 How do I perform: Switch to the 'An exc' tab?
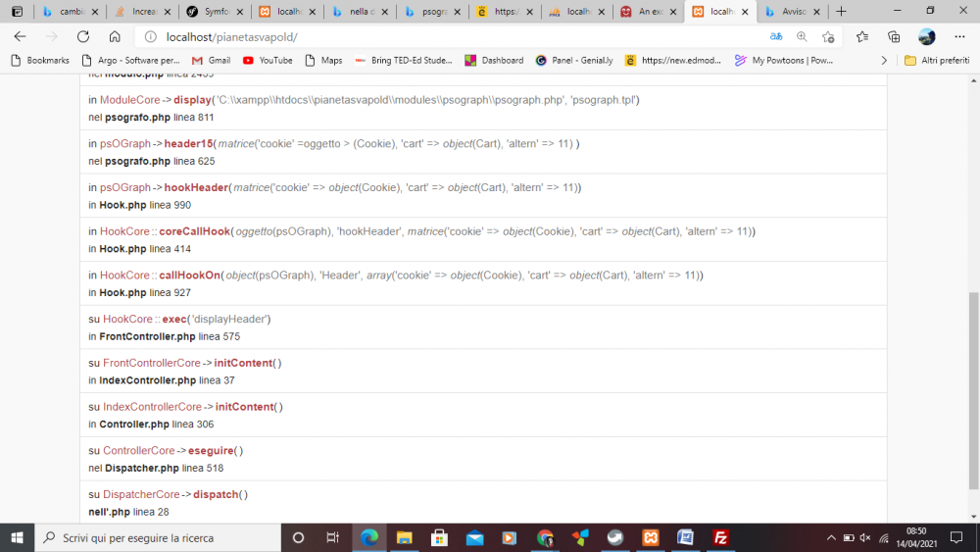pyautogui.click(x=648, y=11)
